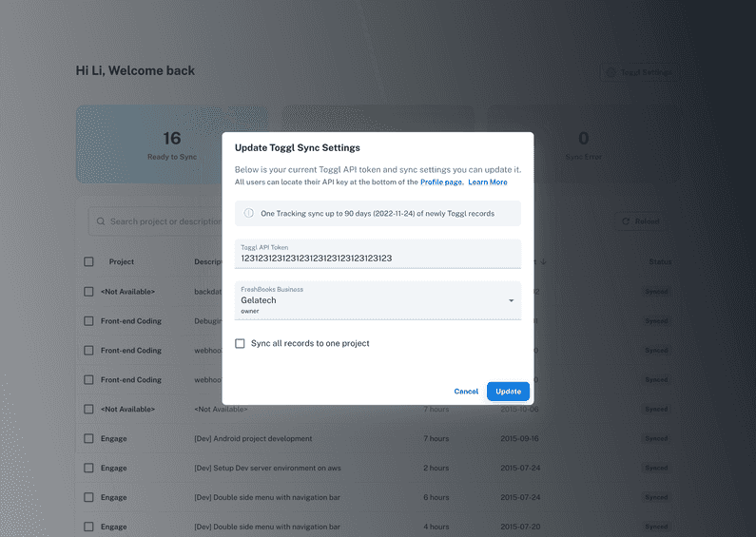The height and width of the screenshot is (537, 756).
Task: Click the Update button in dialog
Action: point(508,392)
